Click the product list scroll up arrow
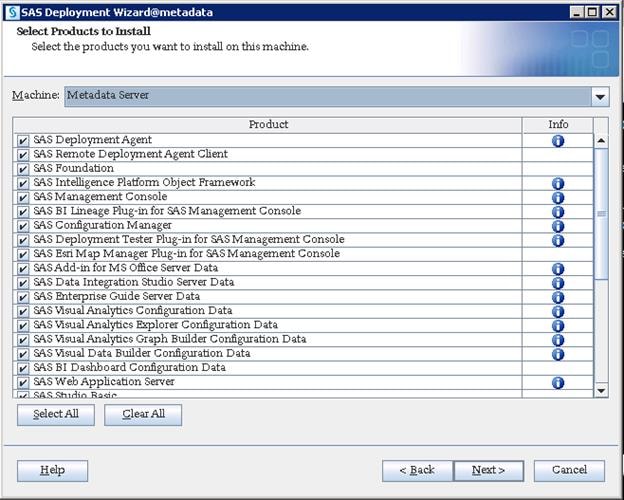The height and width of the screenshot is (500, 624). (x=601, y=141)
